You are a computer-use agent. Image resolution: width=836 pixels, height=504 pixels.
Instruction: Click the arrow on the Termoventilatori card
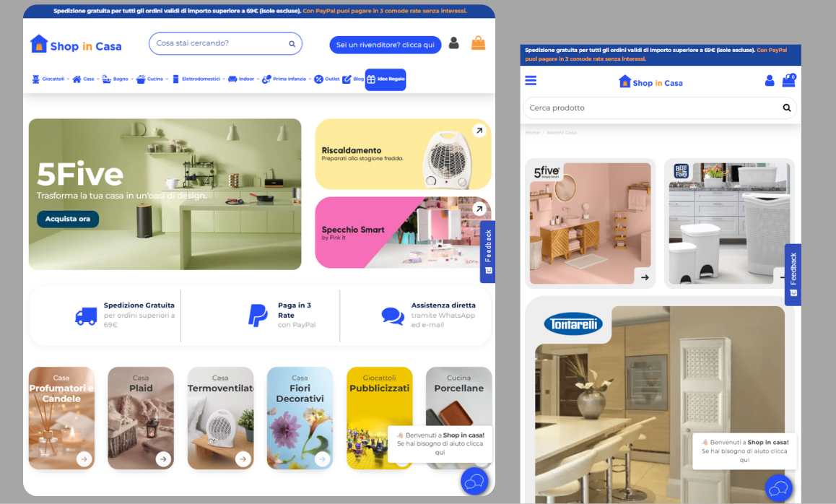coord(243,459)
